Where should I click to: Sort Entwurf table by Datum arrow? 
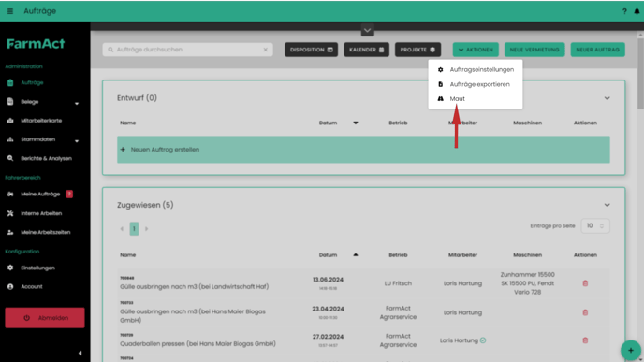point(356,123)
